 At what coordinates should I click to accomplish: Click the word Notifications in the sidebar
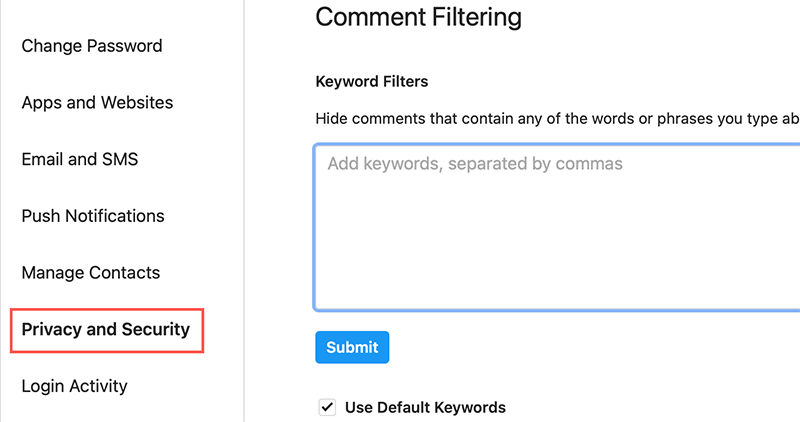tap(115, 216)
